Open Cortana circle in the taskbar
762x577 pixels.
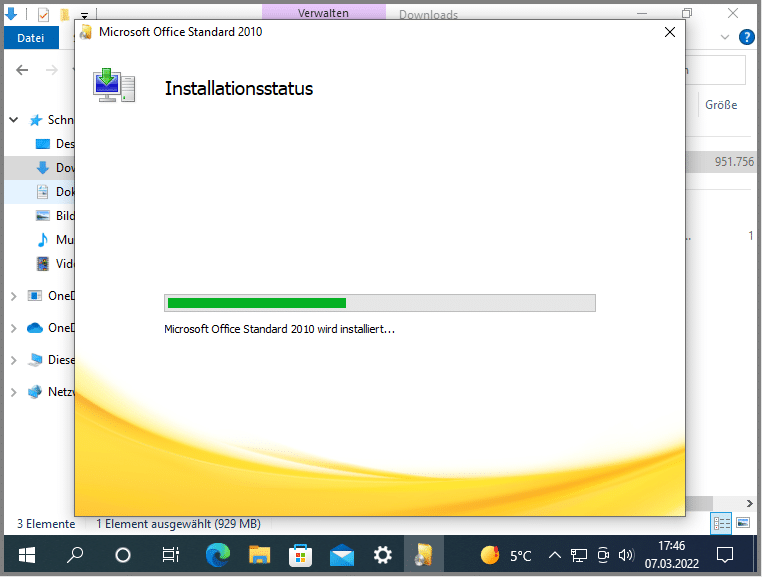point(123,554)
